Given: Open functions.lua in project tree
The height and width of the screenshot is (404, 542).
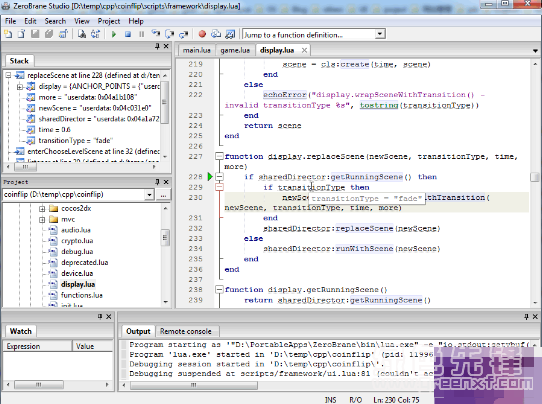Looking at the screenshot, I should coord(82,295).
